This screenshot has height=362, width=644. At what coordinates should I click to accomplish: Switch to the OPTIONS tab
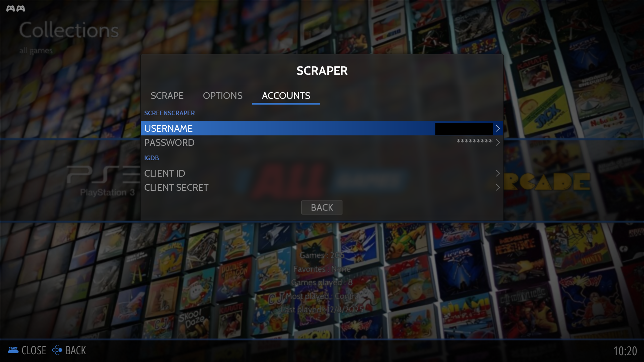pos(223,96)
